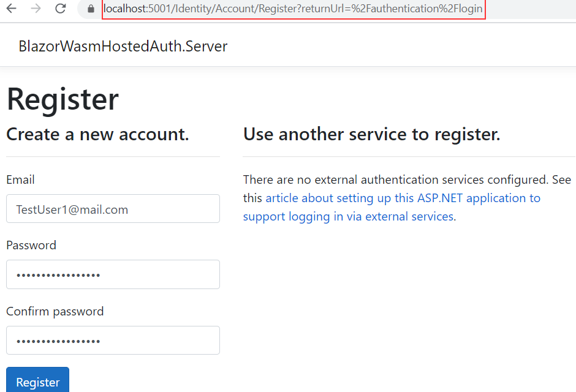Click the 'Create a new account.' heading
This screenshot has width=576, height=392.
pyautogui.click(x=97, y=134)
